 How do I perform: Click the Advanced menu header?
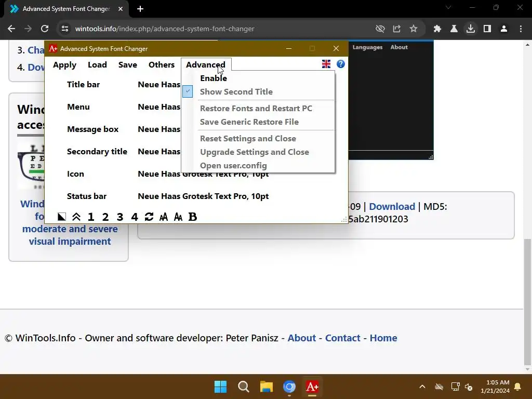point(206,65)
